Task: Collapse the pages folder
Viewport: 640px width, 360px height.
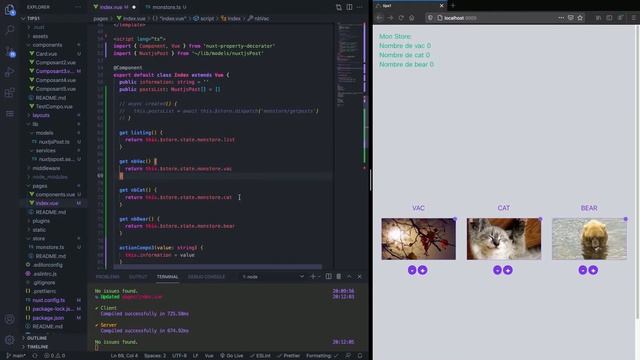Action: pos(40,186)
